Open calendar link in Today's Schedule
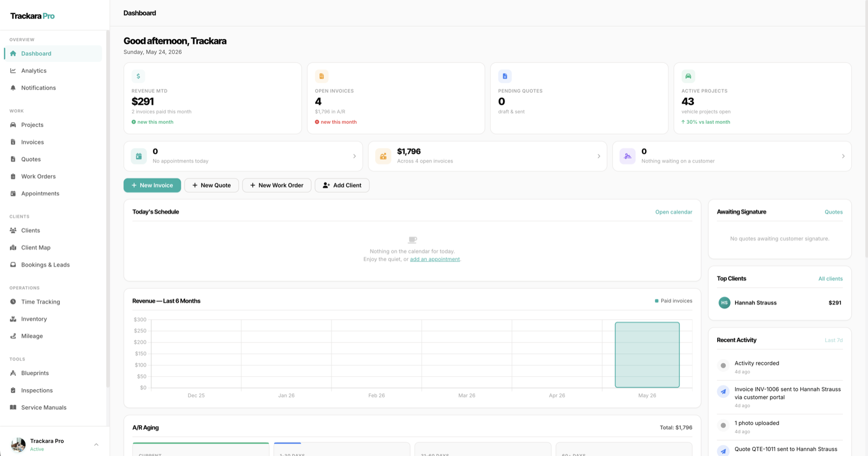This screenshot has width=868, height=456. 674,212
